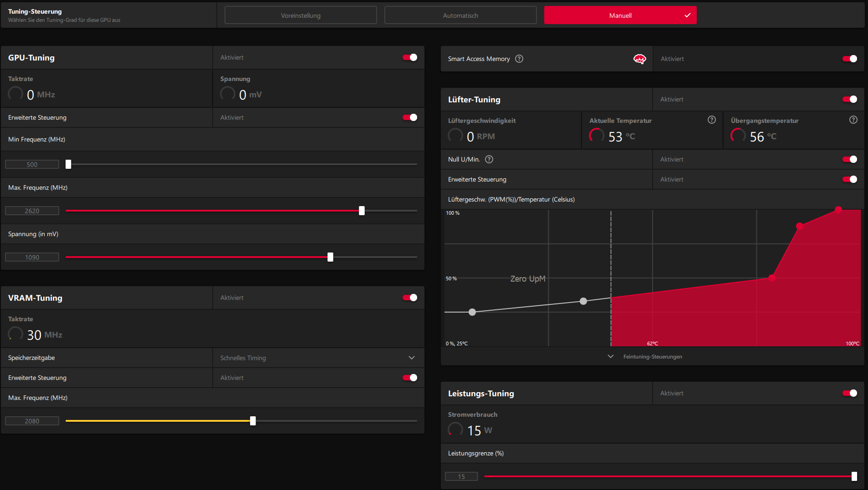Image resolution: width=868 pixels, height=490 pixels.
Task: Open Smart Access Memory help icon
Action: (519, 59)
